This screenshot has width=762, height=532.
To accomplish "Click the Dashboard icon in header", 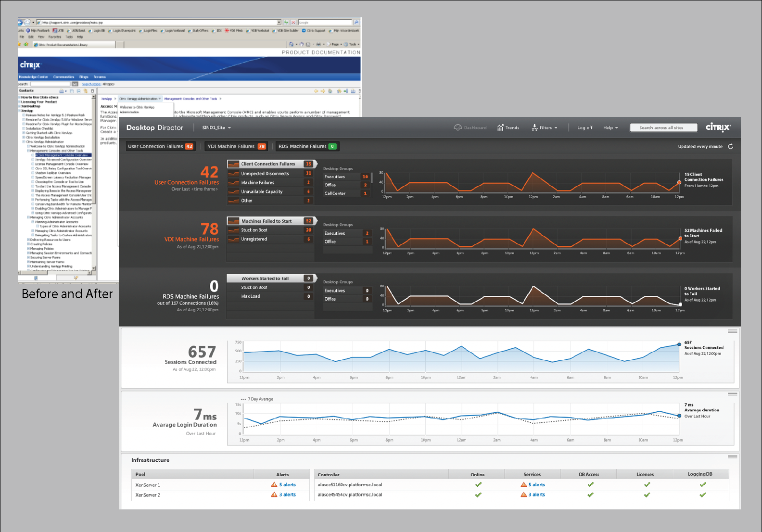I will point(457,127).
